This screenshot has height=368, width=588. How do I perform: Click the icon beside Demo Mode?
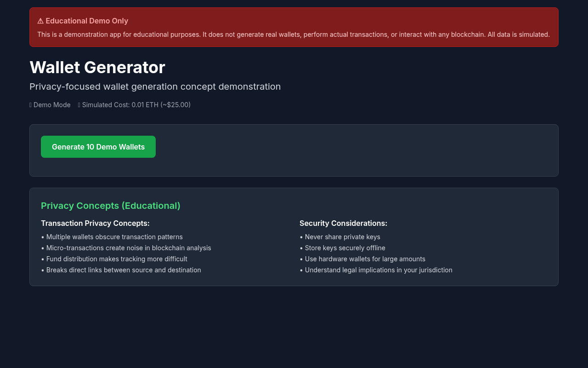30,105
